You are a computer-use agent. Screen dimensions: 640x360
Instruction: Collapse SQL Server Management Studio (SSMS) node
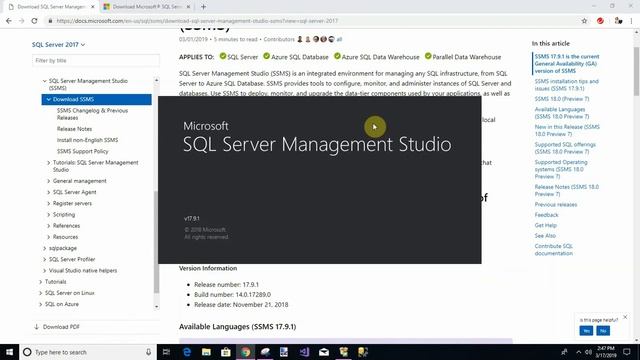click(44, 81)
